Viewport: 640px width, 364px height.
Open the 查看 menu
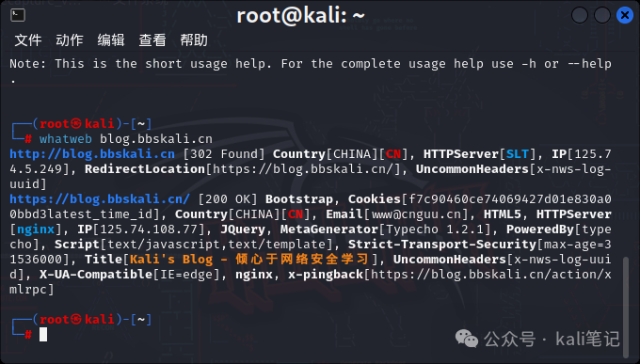pyautogui.click(x=152, y=40)
